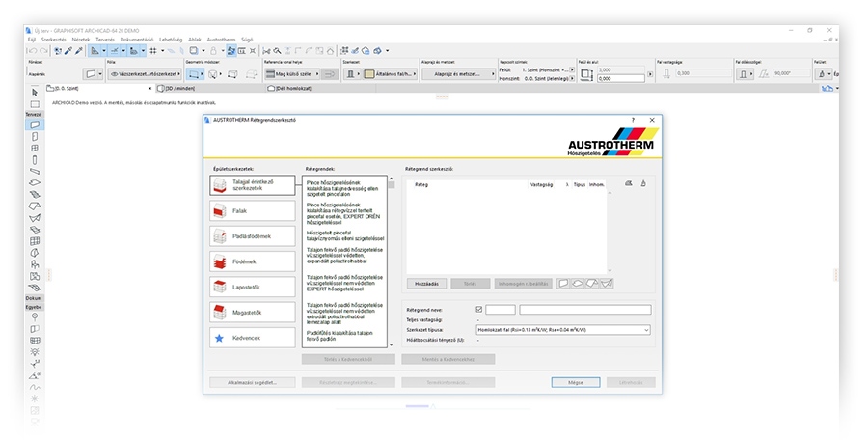This screenshot has width=868, height=440.
Task: Select the Curtain Wall tool in the toolbox
Action: point(35,241)
